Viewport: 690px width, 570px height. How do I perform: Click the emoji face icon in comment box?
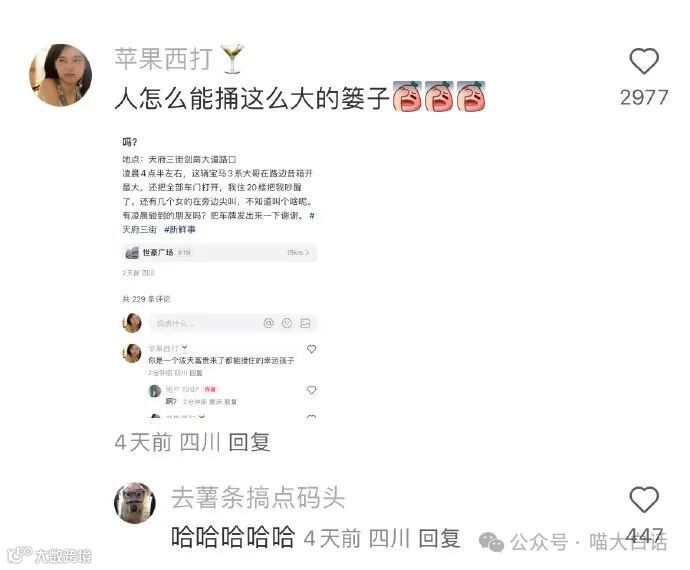pos(287,323)
